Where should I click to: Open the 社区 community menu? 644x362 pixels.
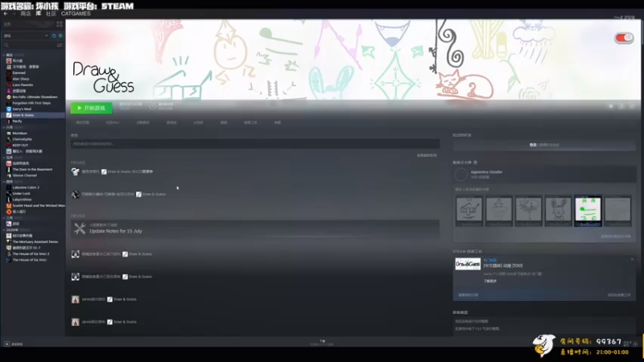click(51, 14)
